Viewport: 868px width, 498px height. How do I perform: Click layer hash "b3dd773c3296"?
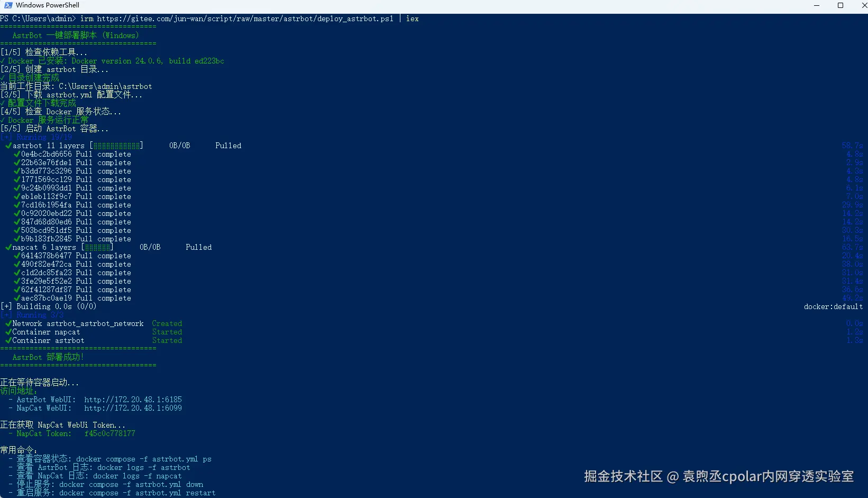47,171
